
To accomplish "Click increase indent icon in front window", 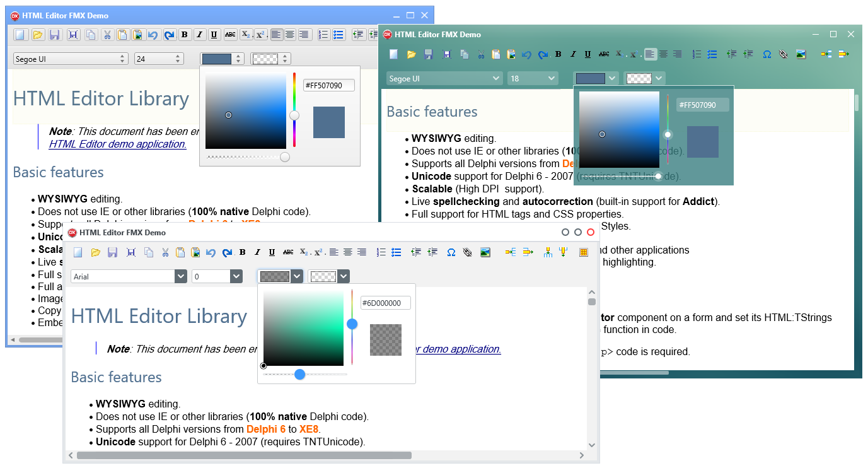I will pyautogui.click(x=432, y=252).
